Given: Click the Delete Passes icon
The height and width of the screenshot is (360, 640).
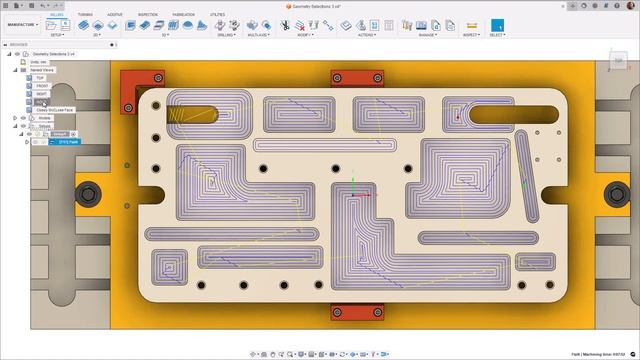Looking at the screenshot, I should coord(300,25).
